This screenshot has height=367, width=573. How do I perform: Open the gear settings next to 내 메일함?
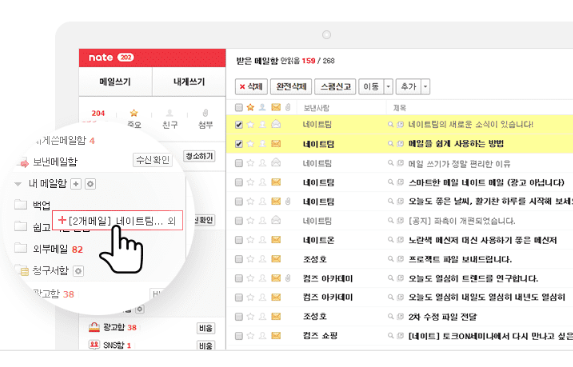pos(90,184)
